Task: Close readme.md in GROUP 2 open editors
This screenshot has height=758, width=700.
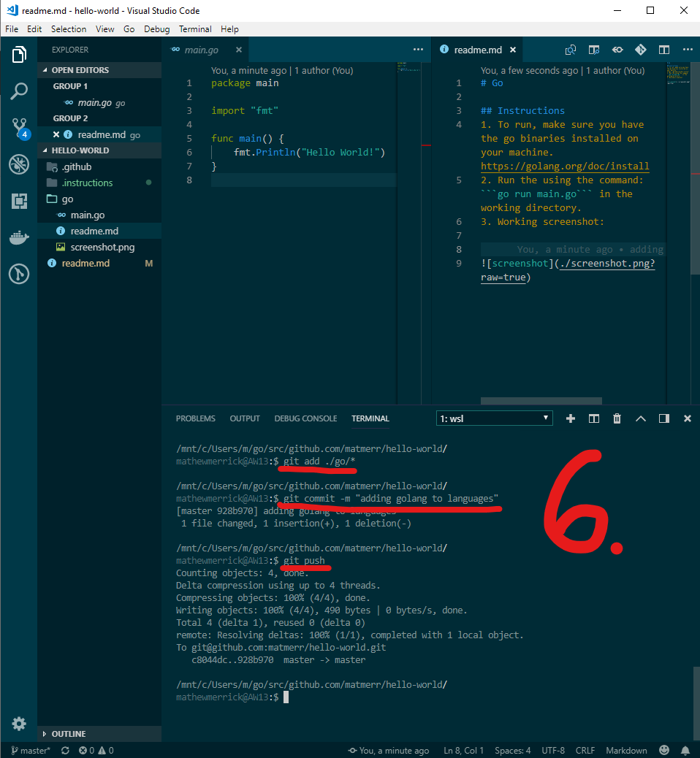Action: pos(56,134)
